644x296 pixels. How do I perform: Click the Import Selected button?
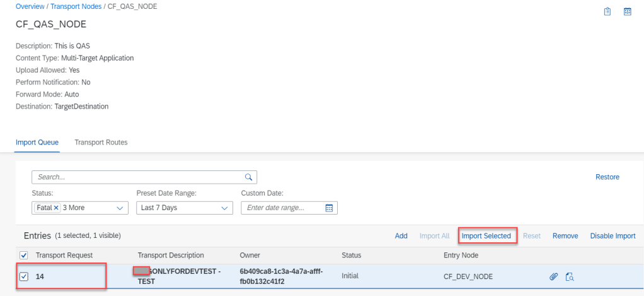(486, 236)
